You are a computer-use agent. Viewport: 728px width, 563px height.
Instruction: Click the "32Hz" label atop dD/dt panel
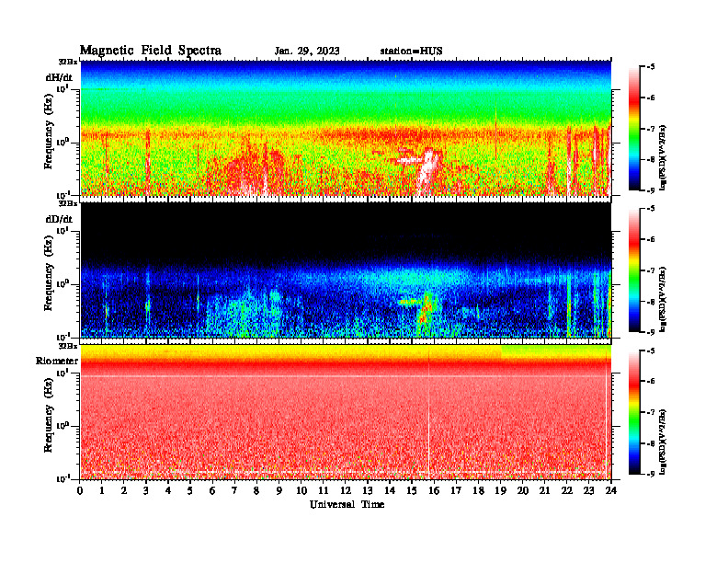pos(68,203)
